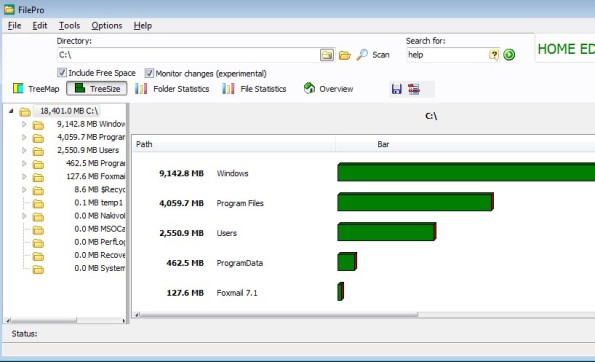
Task: Click folder icon of 4,059.7 MB tree row
Action: [x=38, y=138]
